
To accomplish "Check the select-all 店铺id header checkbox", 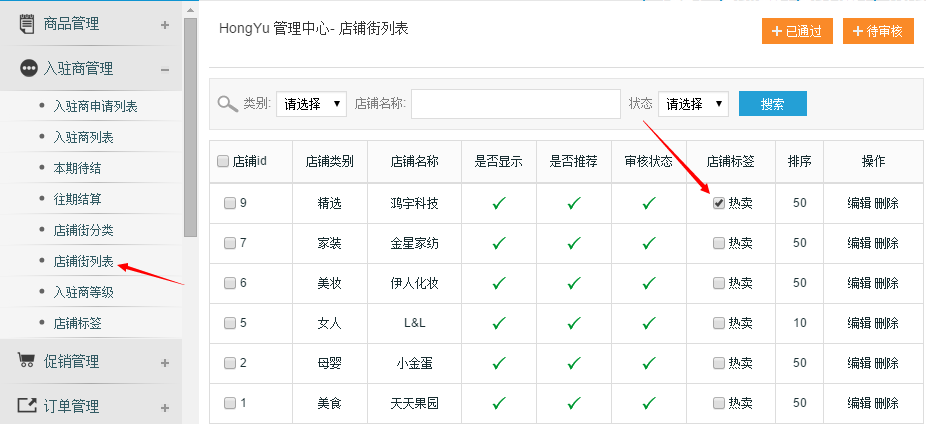I will point(223,161).
